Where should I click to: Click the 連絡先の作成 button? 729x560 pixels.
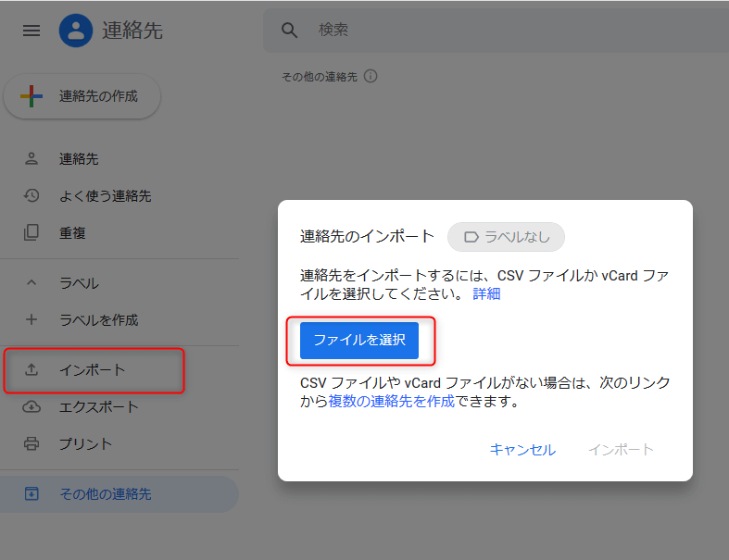82,96
